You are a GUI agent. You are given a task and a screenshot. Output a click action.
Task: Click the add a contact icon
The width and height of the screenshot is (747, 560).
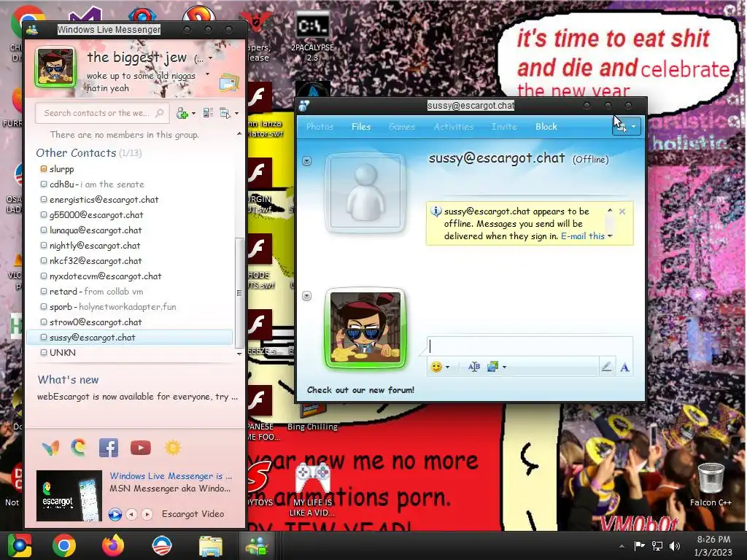click(182, 113)
